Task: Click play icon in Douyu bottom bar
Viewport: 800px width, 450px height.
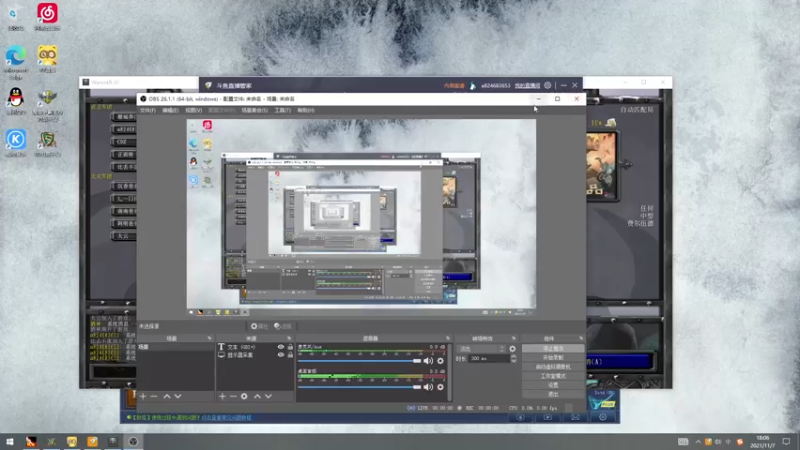Action: pyautogui.click(x=547, y=417)
